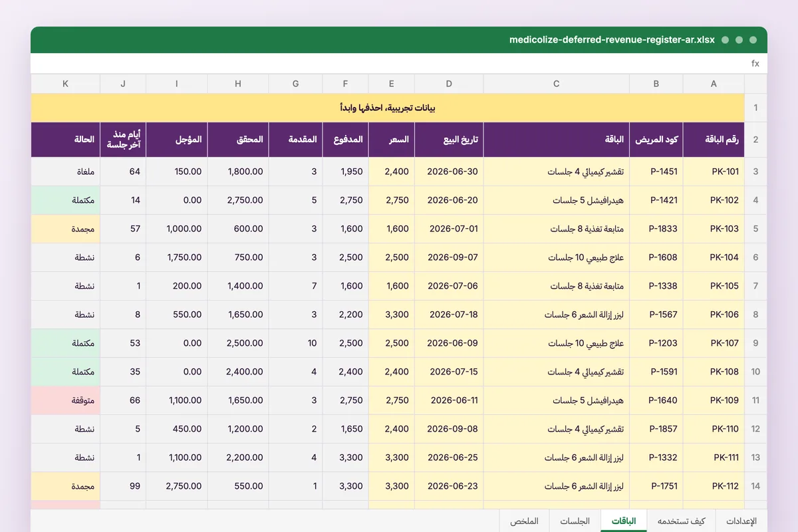Select the package name in row PK-102
798x532 pixels.
pyautogui.click(x=557, y=200)
